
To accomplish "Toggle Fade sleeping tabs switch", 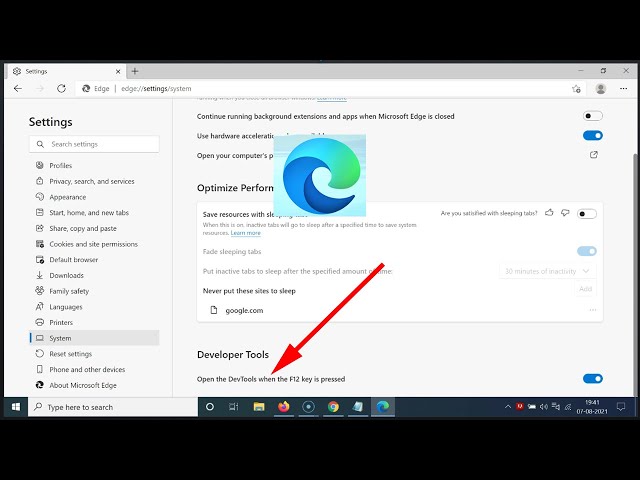I will pyautogui.click(x=587, y=251).
